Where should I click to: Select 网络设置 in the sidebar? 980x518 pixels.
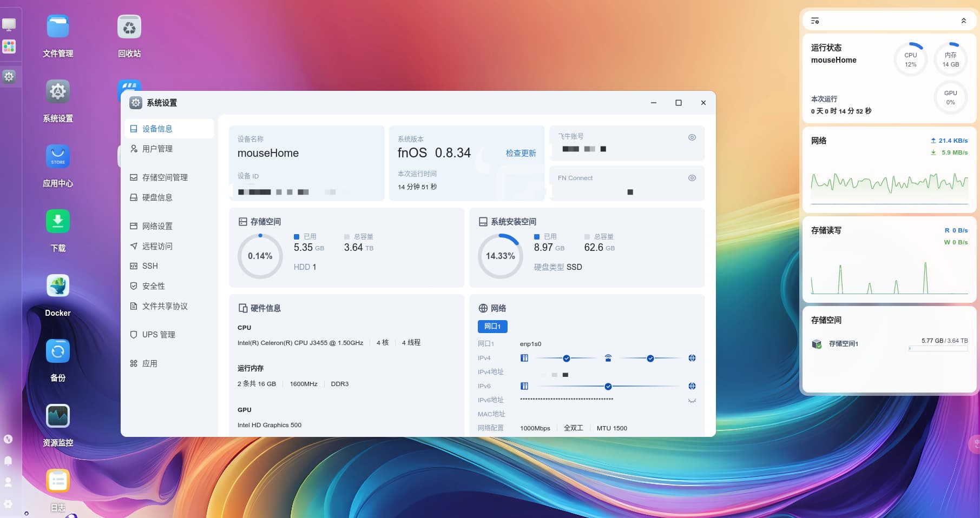(157, 226)
